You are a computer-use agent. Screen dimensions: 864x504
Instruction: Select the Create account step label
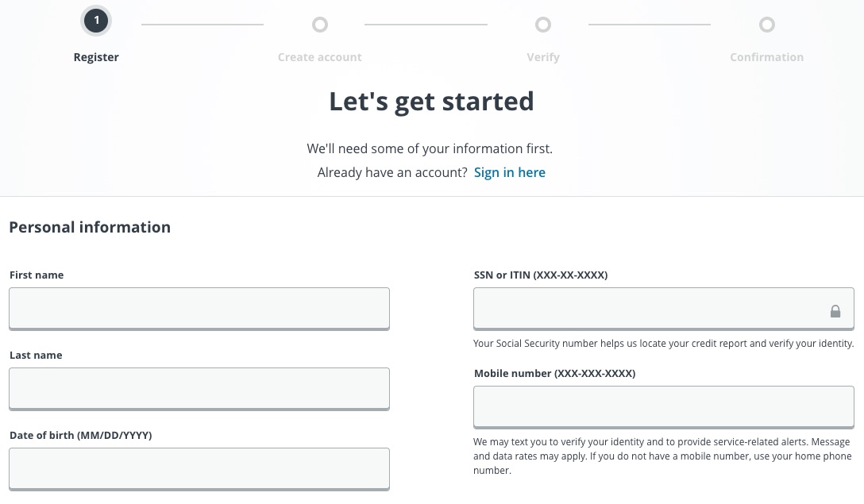(x=320, y=56)
